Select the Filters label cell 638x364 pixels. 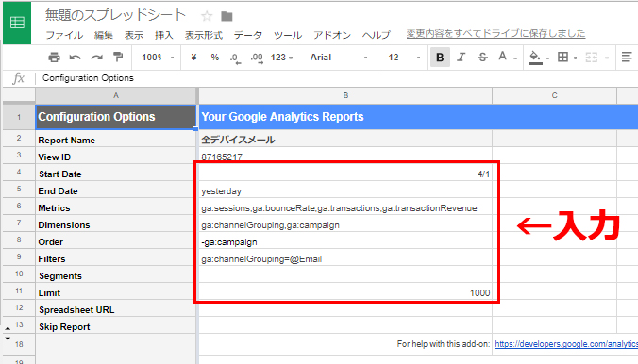[x=116, y=258]
